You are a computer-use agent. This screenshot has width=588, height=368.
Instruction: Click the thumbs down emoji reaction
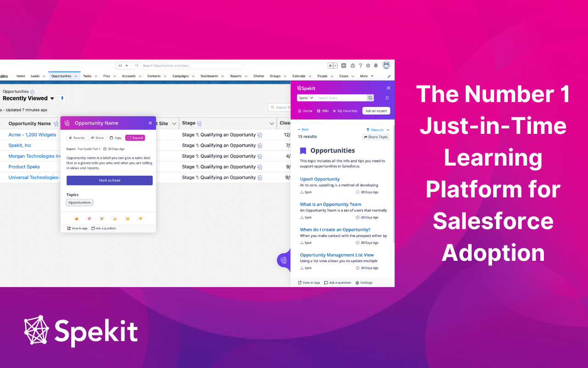click(140, 218)
